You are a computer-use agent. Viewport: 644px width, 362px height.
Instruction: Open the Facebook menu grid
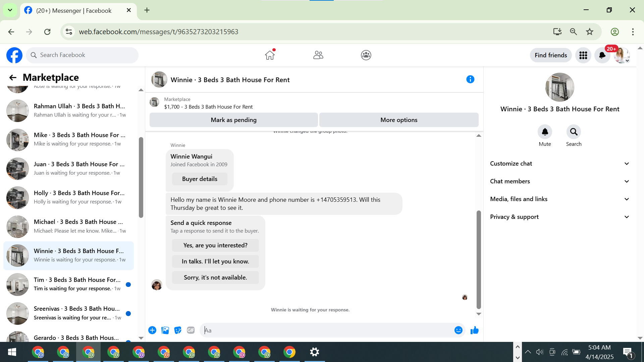[583, 55]
